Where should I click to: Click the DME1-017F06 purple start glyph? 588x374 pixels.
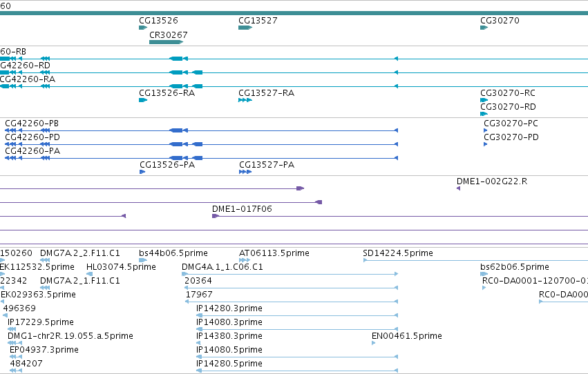click(x=216, y=216)
